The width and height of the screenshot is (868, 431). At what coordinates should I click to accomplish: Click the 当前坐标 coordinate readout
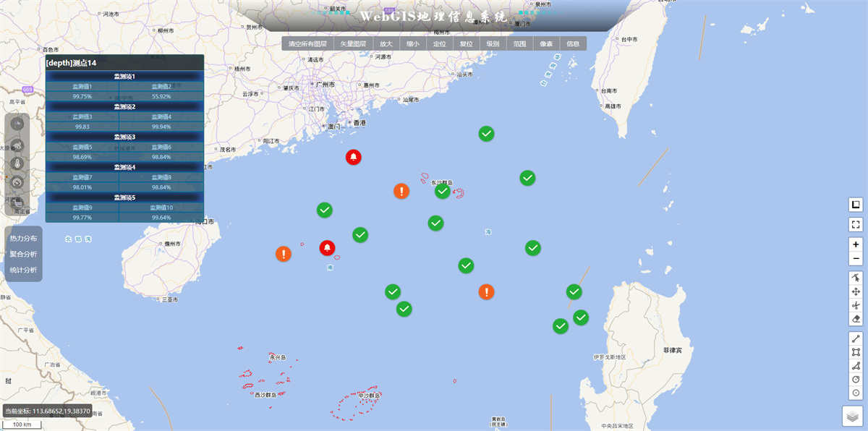pos(47,411)
